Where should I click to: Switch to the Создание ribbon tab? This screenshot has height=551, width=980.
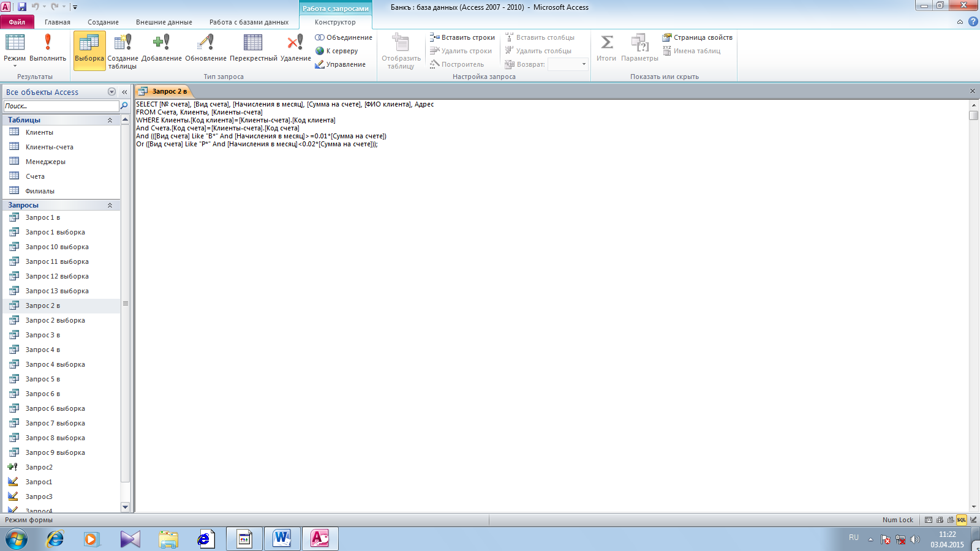[x=103, y=22]
